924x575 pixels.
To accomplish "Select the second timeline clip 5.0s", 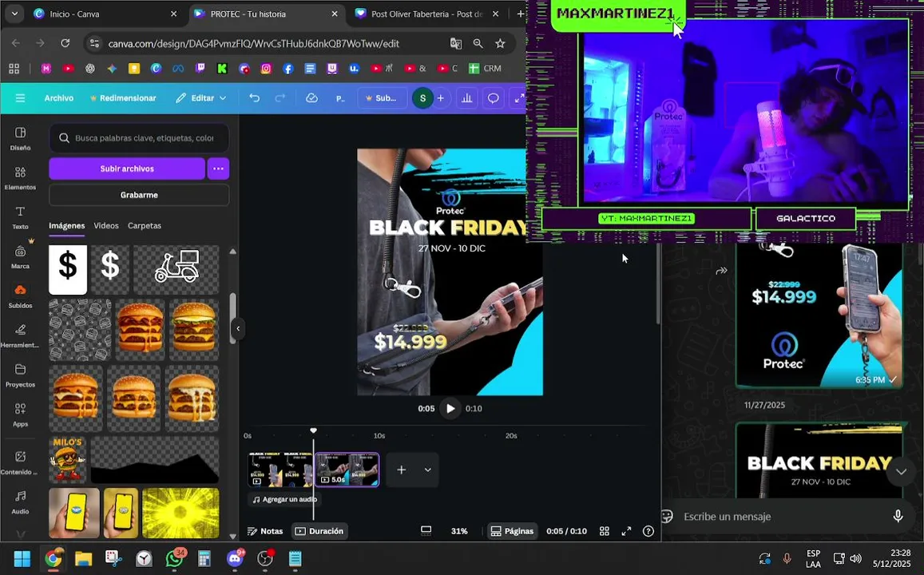I will (x=347, y=470).
